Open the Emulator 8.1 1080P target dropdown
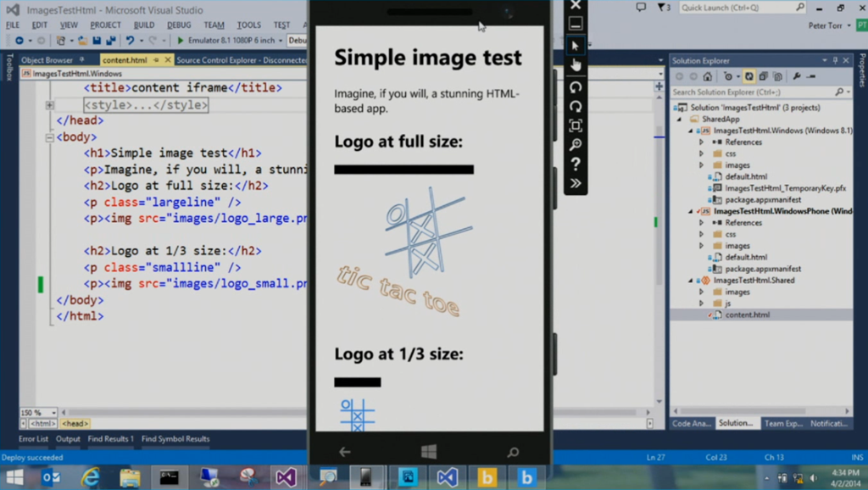This screenshot has width=868, height=490. pos(280,41)
